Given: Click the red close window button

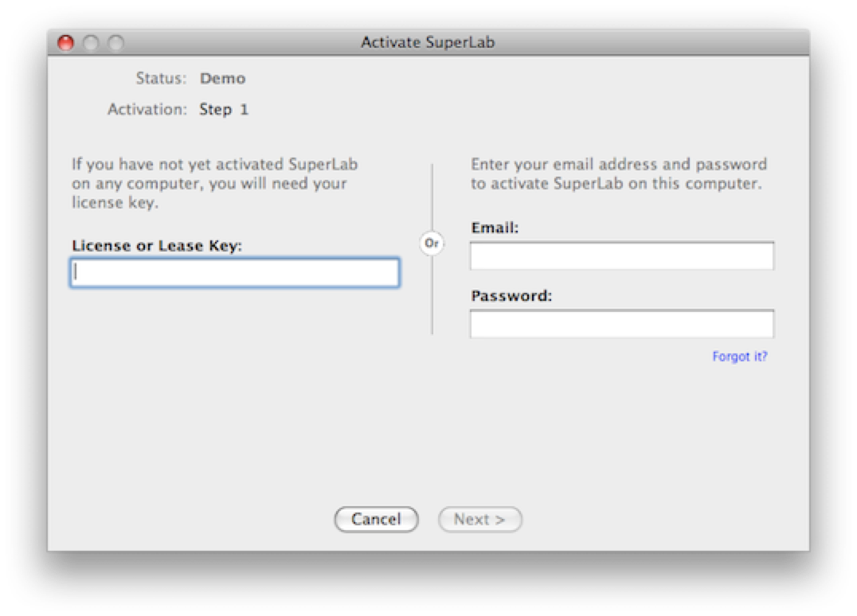Looking at the screenshot, I should point(66,43).
